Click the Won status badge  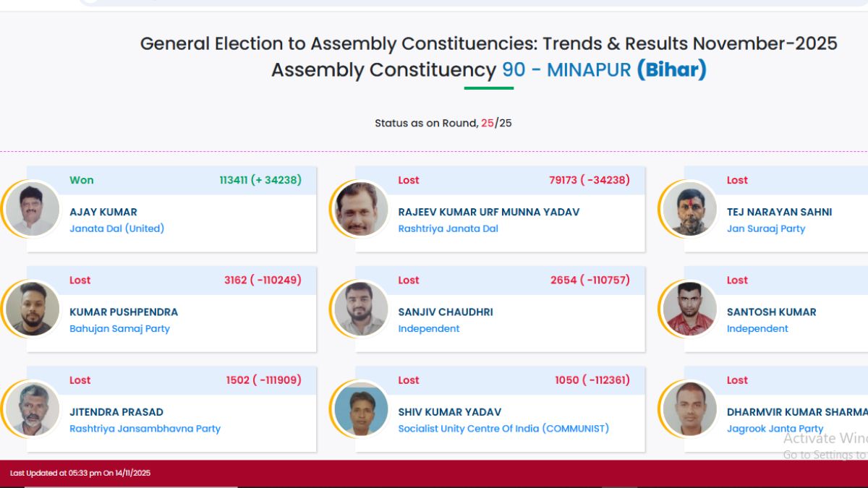[81, 180]
